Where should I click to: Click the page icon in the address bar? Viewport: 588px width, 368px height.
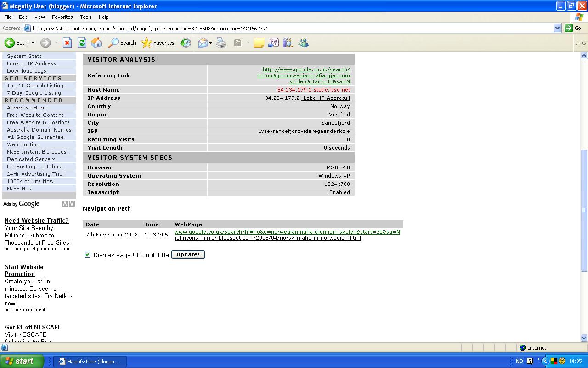(27, 28)
